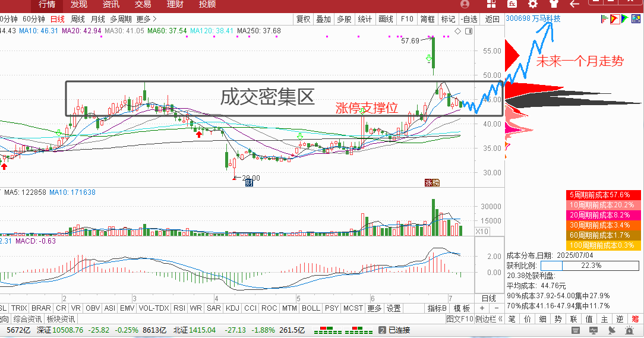Viewport: 644px width, 338px height.
Task: Select the RSI indicator
Action: [179, 308]
